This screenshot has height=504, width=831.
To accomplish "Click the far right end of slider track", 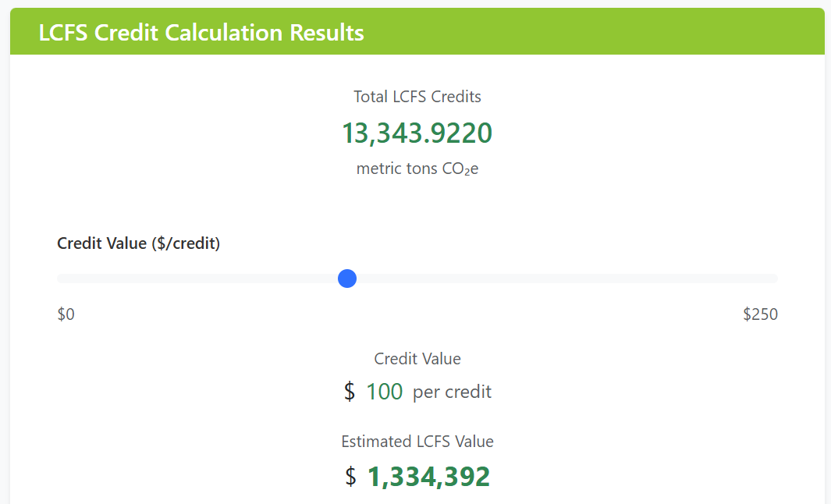I will pos(775,279).
